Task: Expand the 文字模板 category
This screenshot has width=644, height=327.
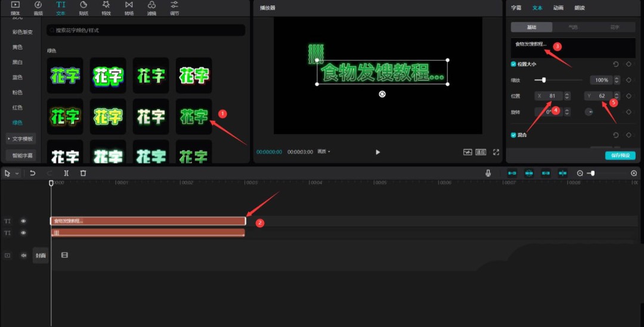Action: point(20,139)
